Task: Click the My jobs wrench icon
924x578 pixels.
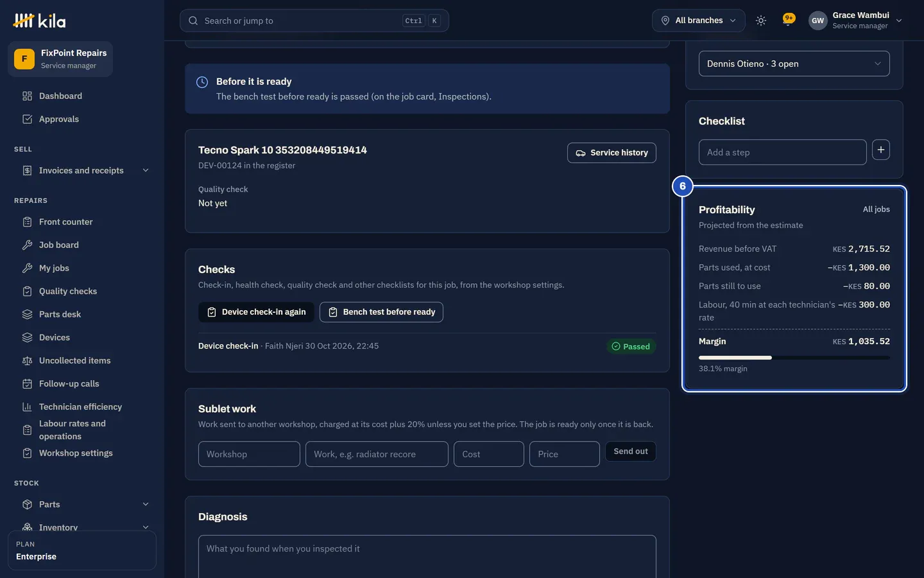Action: coord(27,268)
